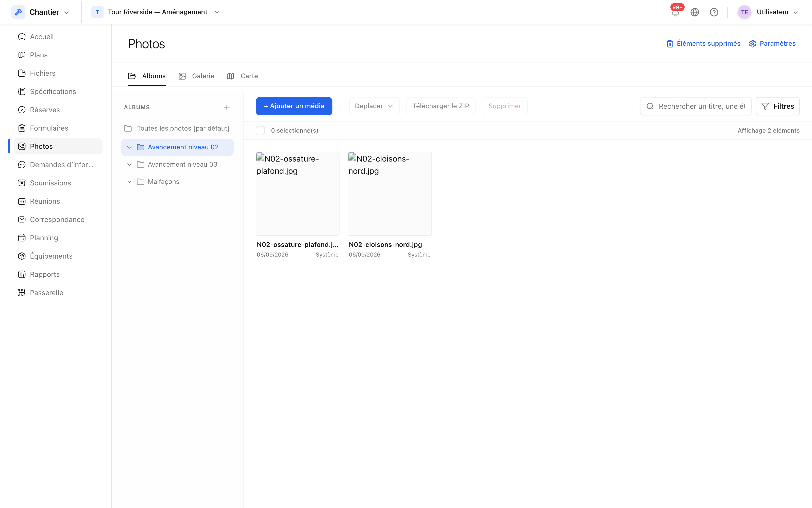Open Demandes d'infor… in the sidebar
The width and height of the screenshot is (812, 508).
point(58,165)
